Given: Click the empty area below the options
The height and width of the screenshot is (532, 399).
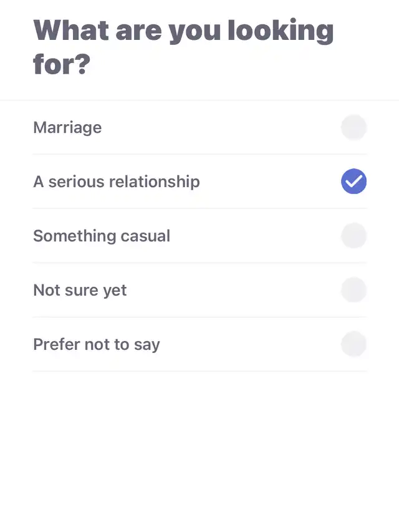Looking at the screenshot, I should click(x=199, y=449).
